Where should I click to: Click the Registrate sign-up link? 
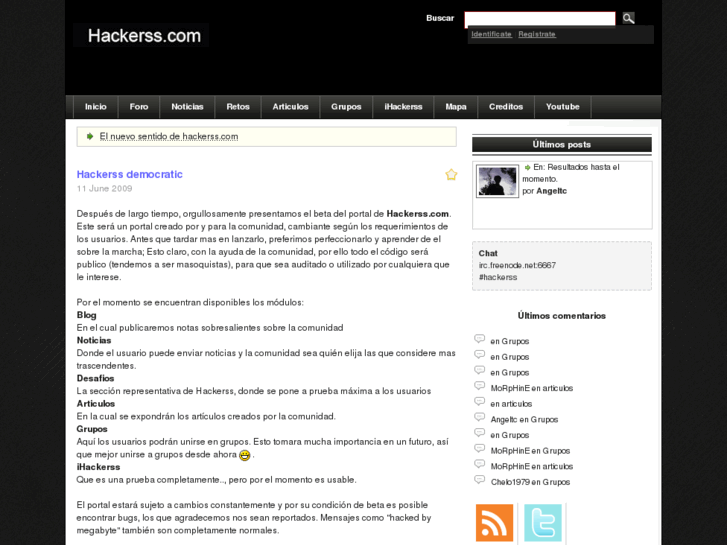pos(537,34)
